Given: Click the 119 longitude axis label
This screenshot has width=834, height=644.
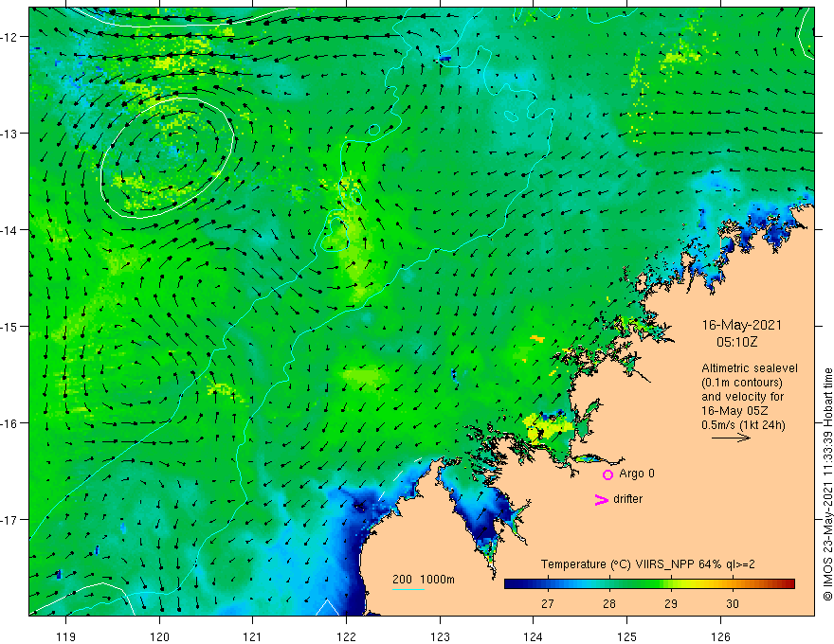Looking at the screenshot, I should 65,636.
